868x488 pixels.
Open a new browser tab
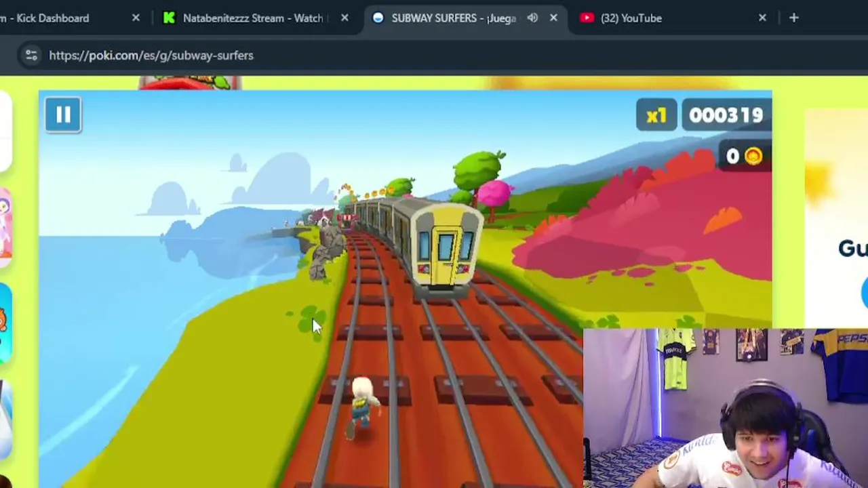click(794, 18)
